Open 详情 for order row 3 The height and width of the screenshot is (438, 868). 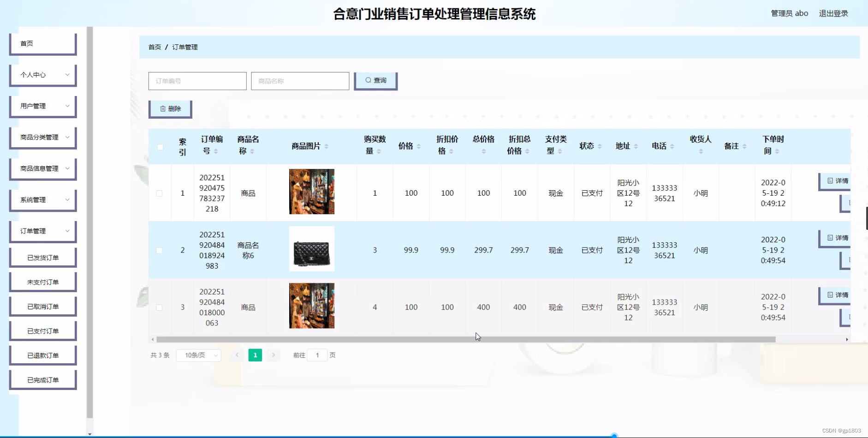[835, 295]
